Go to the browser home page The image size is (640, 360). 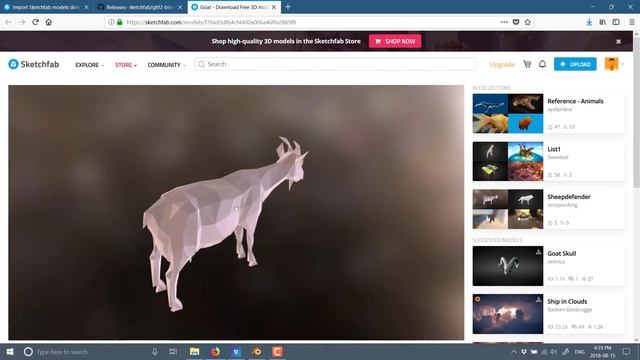click(x=49, y=22)
